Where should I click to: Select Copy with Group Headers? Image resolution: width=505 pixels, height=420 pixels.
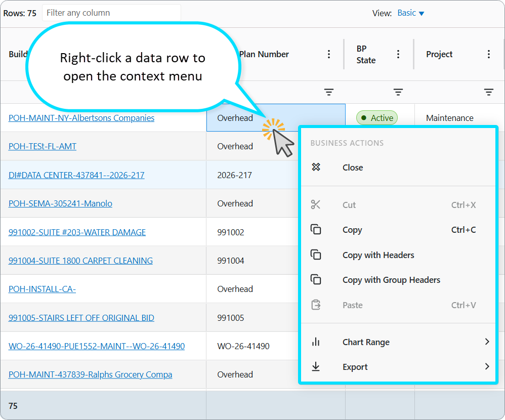coord(398,280)
